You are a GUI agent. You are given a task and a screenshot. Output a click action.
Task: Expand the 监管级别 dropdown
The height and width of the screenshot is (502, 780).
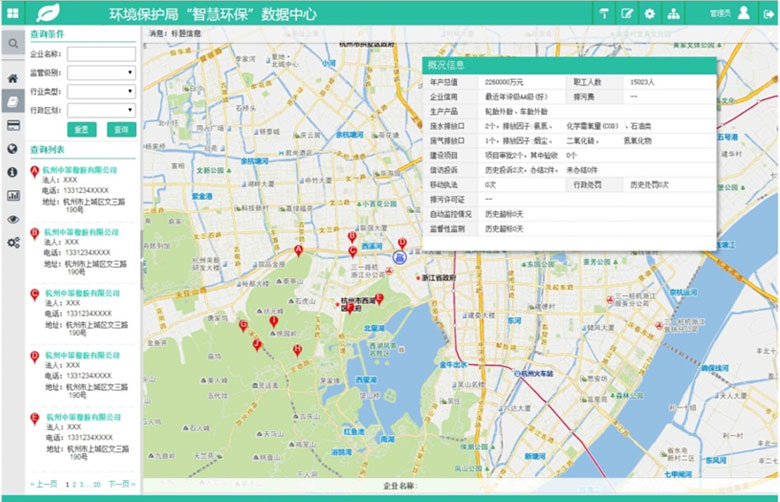tap(101, 73)
